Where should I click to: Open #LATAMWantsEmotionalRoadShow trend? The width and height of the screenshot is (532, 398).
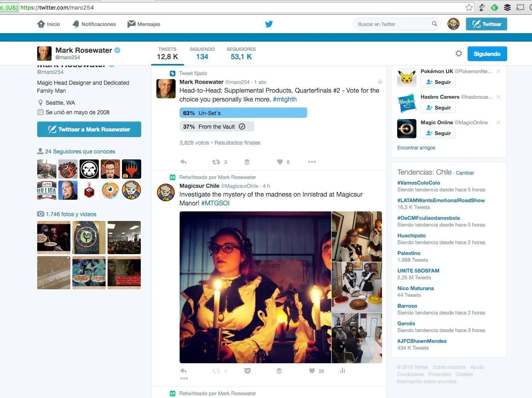[x=441, y=200]
